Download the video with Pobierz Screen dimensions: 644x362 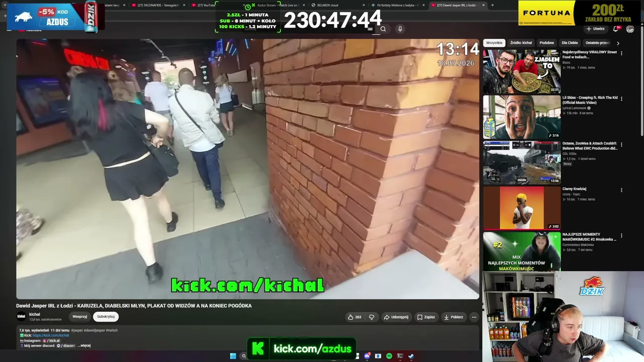[x=453, y=317]
